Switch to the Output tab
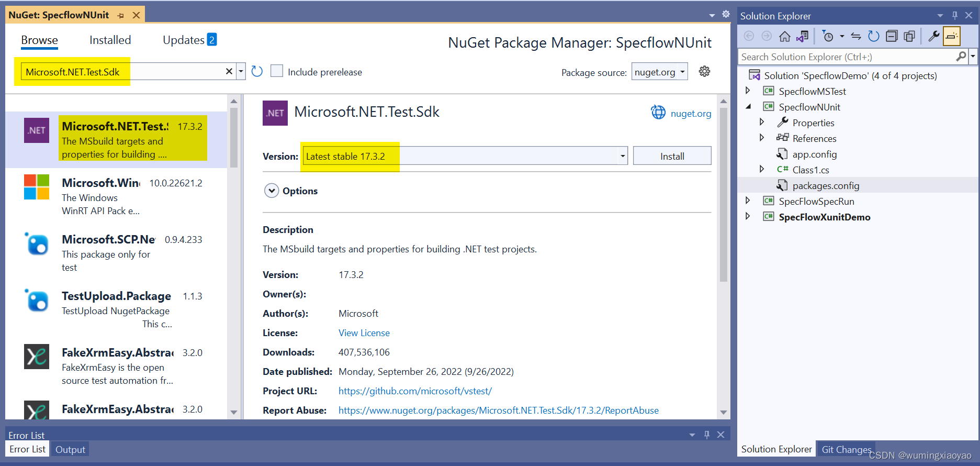The image size is (980, 466). [x=70, y=449]
